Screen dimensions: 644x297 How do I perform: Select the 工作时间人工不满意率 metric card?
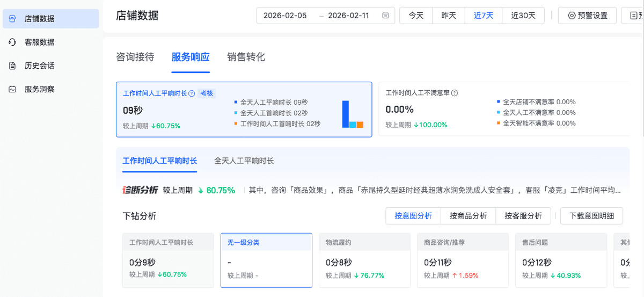click(x=503, y=109)
